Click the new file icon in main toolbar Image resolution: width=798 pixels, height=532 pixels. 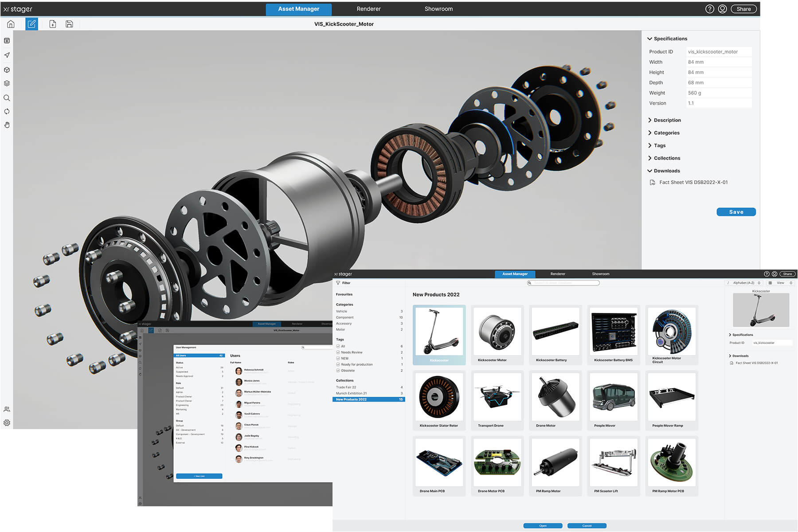pos(53,24)
